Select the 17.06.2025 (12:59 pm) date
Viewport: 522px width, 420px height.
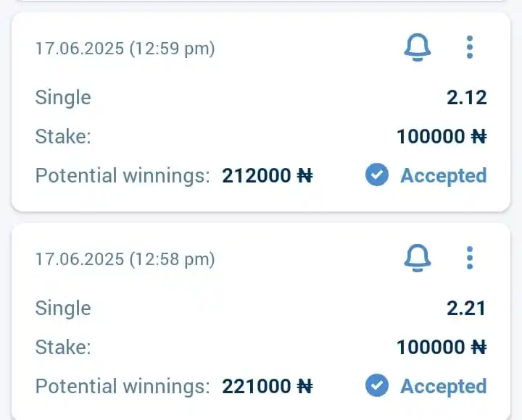click(x=125, y=49)
